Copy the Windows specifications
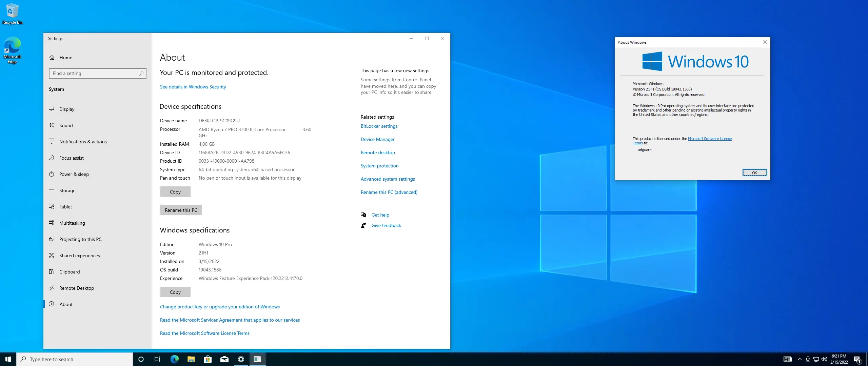868x366 pixels. point(175,292)
